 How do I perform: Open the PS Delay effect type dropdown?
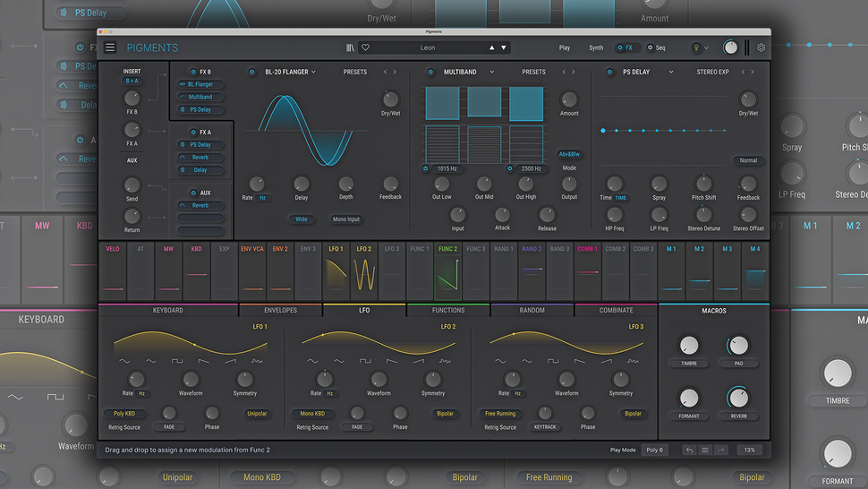[x=648, y=72]
